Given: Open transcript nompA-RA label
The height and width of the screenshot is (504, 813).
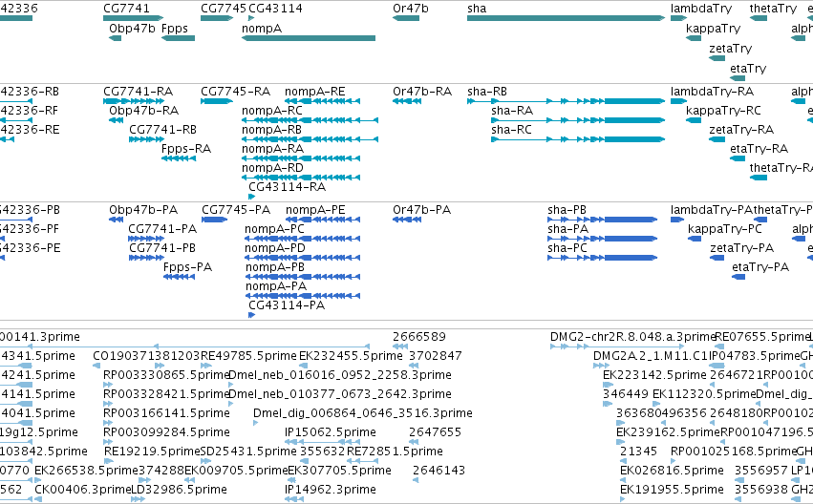Looking at the screenshot, I should click(272, 149).
